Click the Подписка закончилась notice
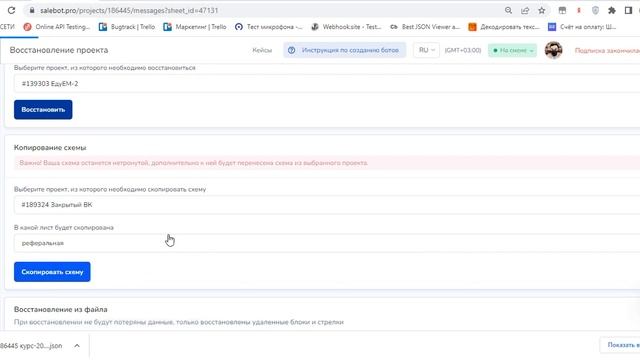 [607, 50]
